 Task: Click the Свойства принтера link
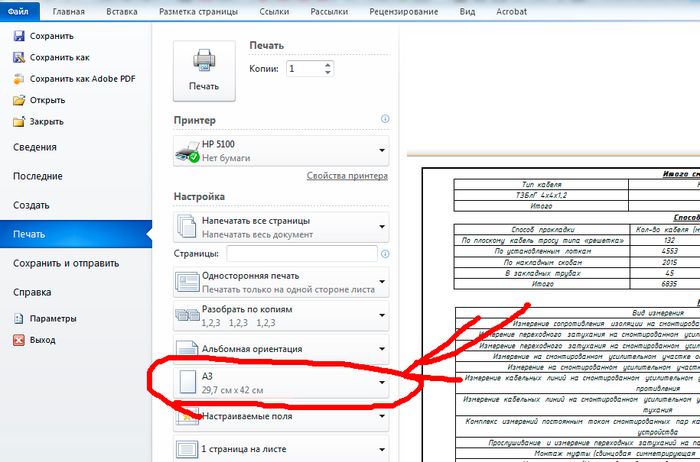pyautogui.click(x=347, y=176)
